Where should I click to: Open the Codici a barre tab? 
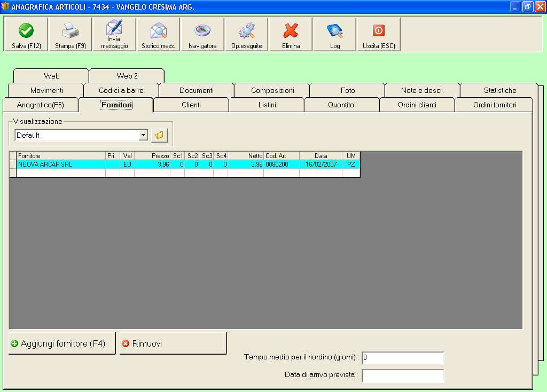coord(121,90)
